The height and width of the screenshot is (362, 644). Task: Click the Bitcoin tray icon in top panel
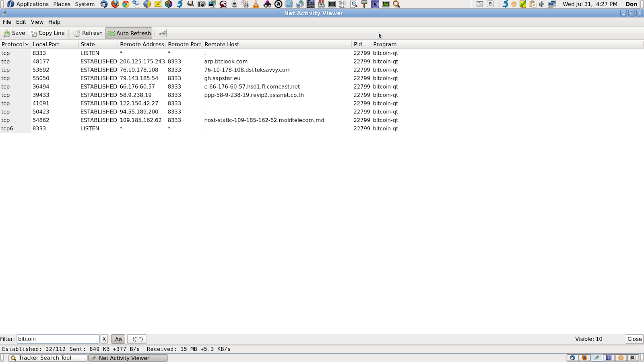(514, 4)
